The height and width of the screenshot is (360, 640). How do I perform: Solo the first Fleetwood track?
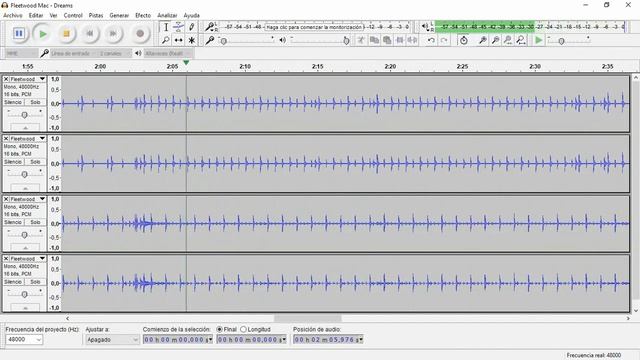[35, 102]
